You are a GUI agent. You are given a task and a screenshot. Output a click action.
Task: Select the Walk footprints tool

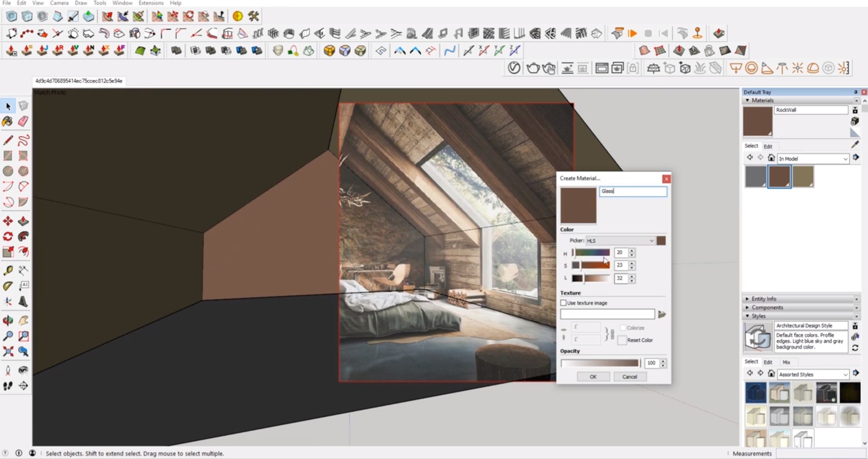pos(8,386)
